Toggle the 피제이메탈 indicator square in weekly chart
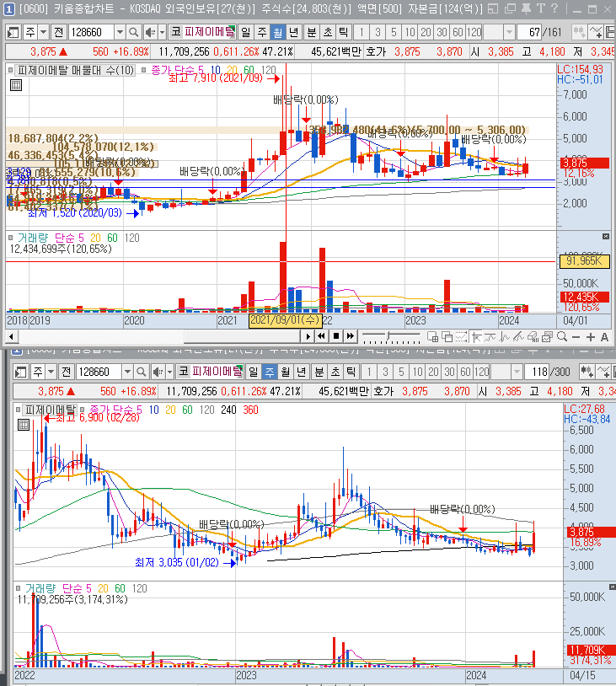Image resolution: width=616 pixels, height=686 pixels. point(18,410)
